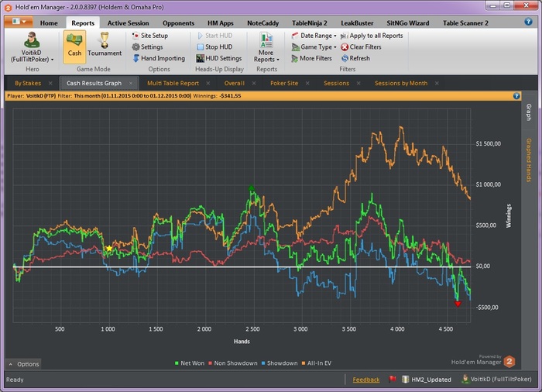
Task: Toggle Net Won line in legend
Action: 191,363
